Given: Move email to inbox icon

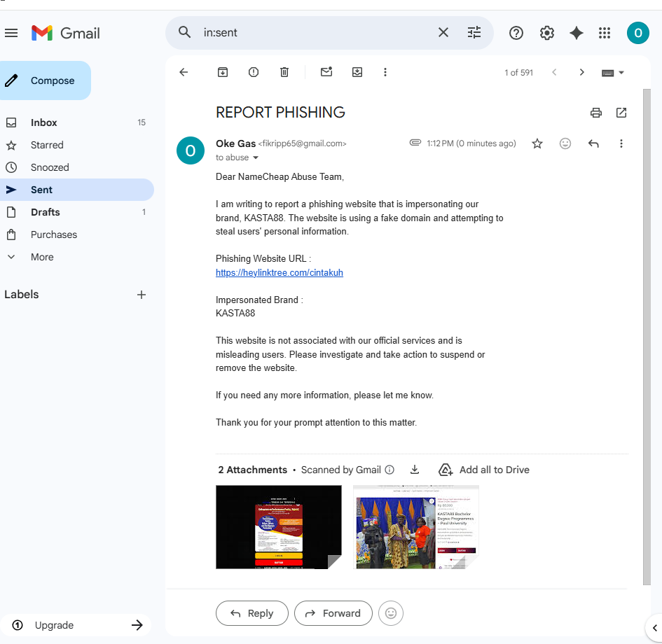Looking at the screenshot, I should [357, 72].
